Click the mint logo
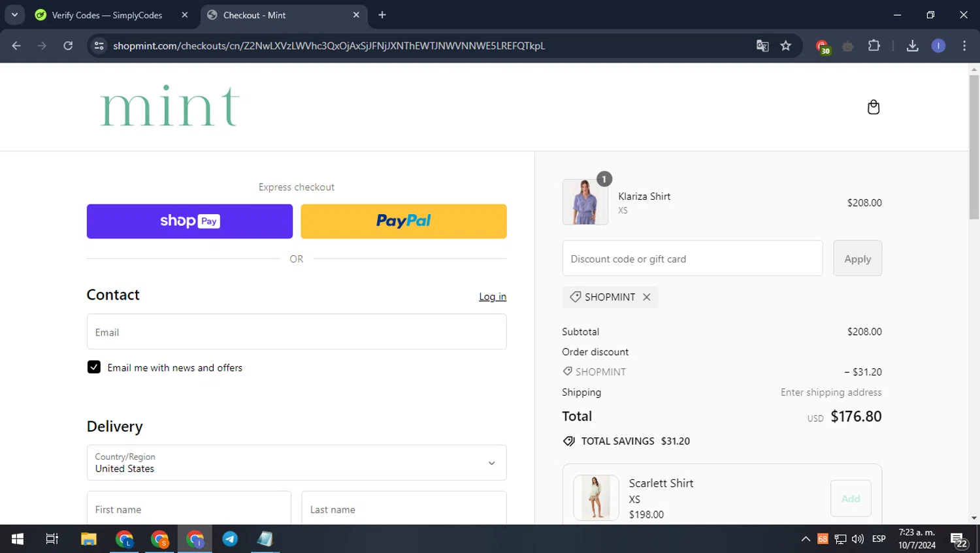This screenshot has height=553, width=980. [x=169, y=106]
